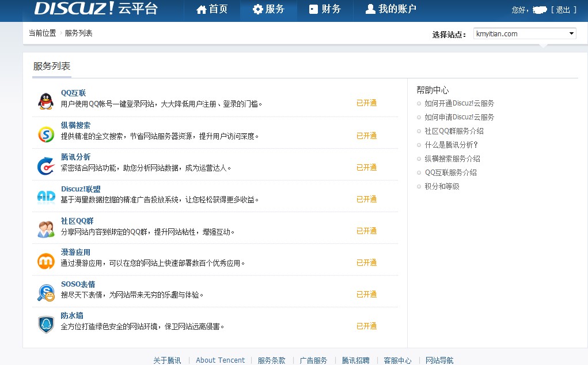Click 已开通 status for 漫游应用
The height and width of the screenshot is (365, 588).
pos(366,262)
